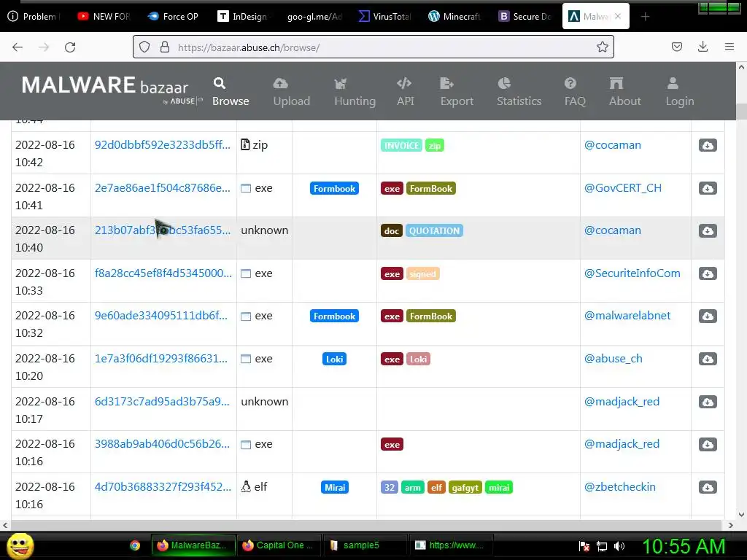Download the 1e7a3f06df19 Loki sample
Viewport: 747px width, 560px height.
click(708, 359)
